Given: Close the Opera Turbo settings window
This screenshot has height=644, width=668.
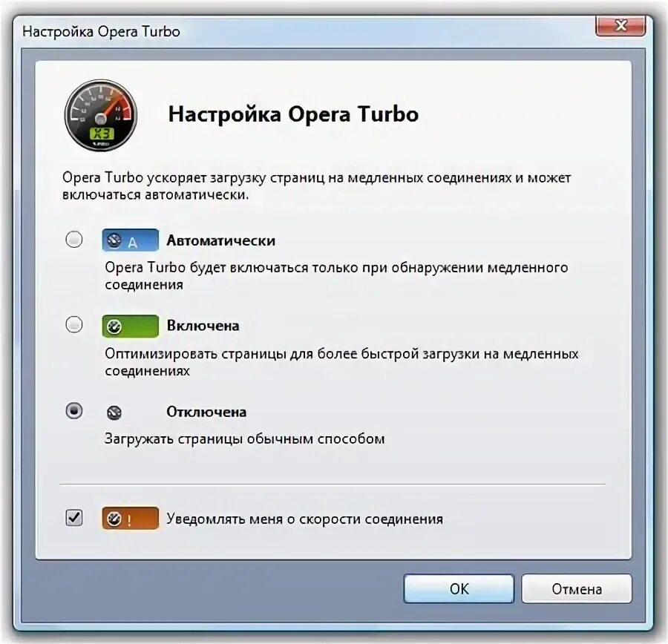Looking at the screenshot, I should [x=620, y=26].
